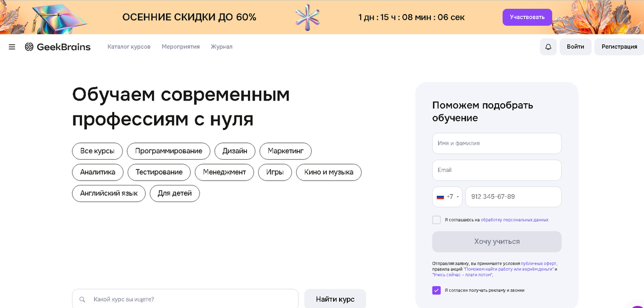
Task: Open Учись сейчас – плати потом link
Action: 462,275
